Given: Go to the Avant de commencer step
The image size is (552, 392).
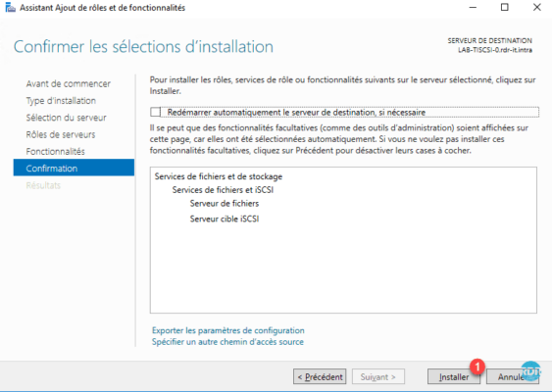Looking at the screenshot, I should (69, 83).
